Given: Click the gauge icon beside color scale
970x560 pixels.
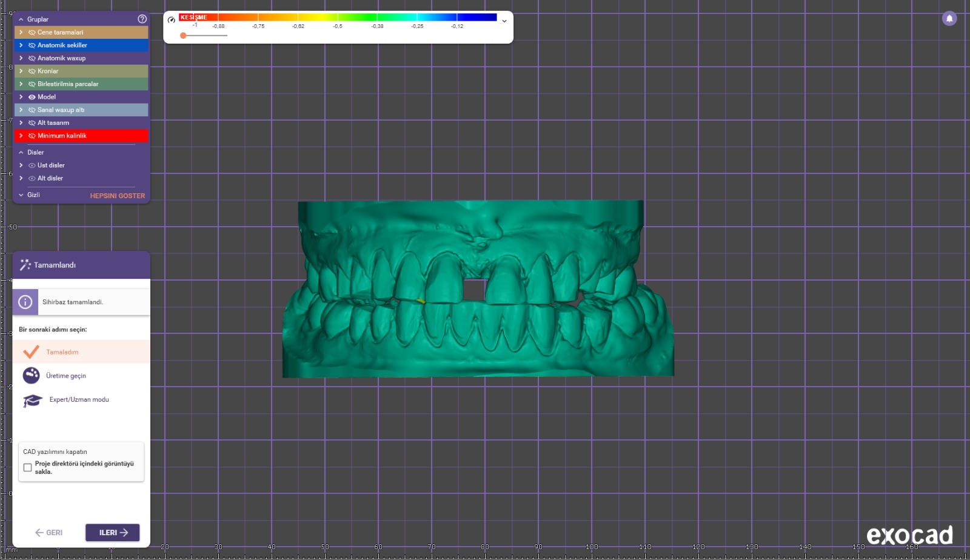Looking at the screenshot, I should (x=172, y=20).
